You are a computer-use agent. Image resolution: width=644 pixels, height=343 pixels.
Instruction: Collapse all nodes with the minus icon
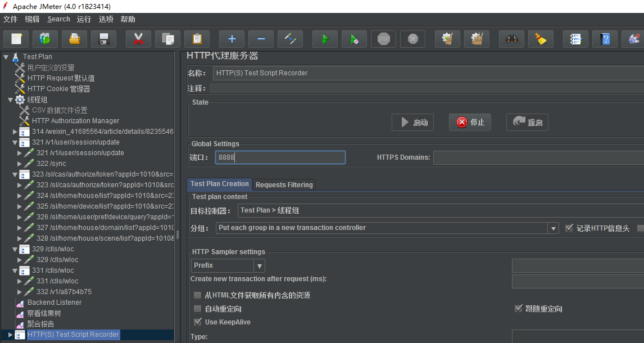tap(261, 39)
